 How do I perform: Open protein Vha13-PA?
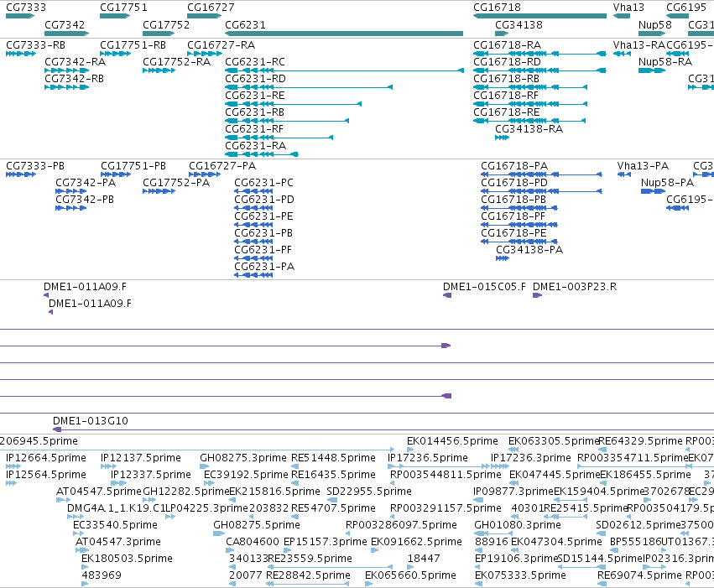click(643, 166)
